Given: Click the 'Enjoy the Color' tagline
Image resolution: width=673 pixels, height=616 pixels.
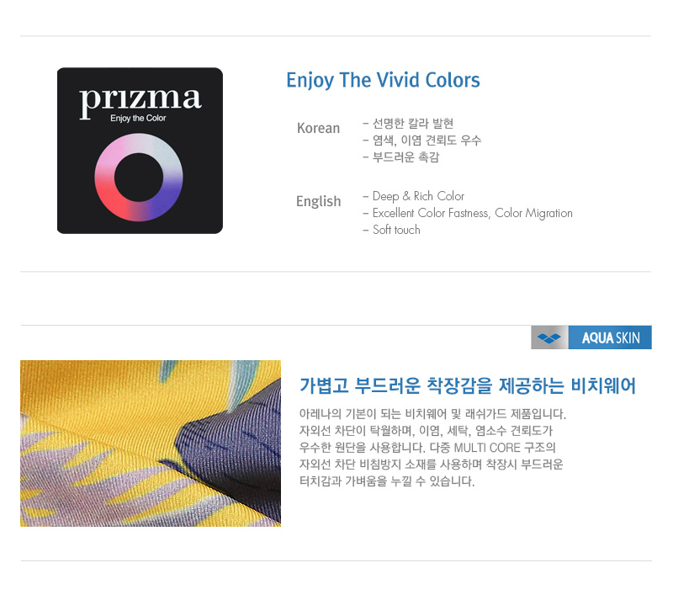Looking at the screenshot, I should [x=138, y=118].
